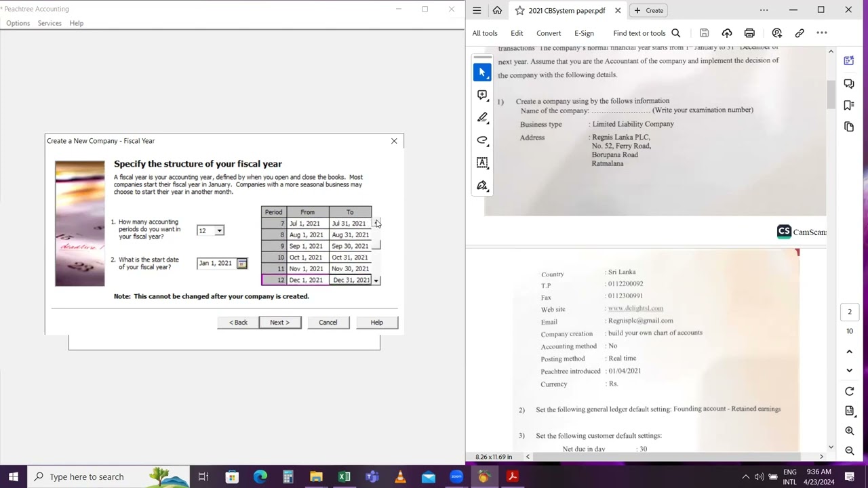868x488 pixels.
Task: Open calendar picker for fiscal start date
Action: (241, 263)
